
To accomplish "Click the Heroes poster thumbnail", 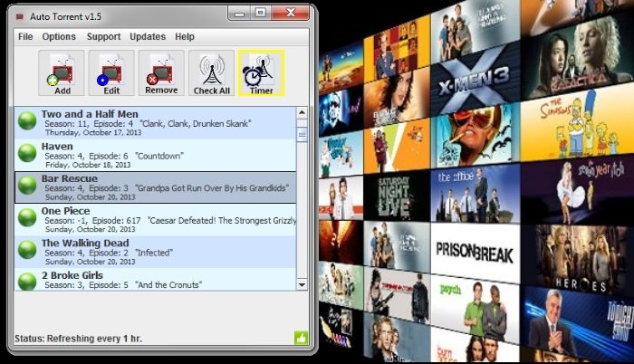I will coord(577,258).
